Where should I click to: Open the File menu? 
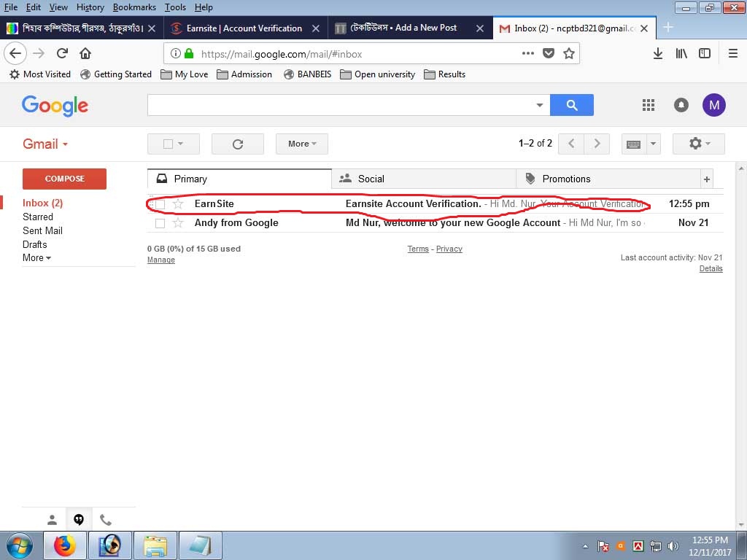[11, 7]
